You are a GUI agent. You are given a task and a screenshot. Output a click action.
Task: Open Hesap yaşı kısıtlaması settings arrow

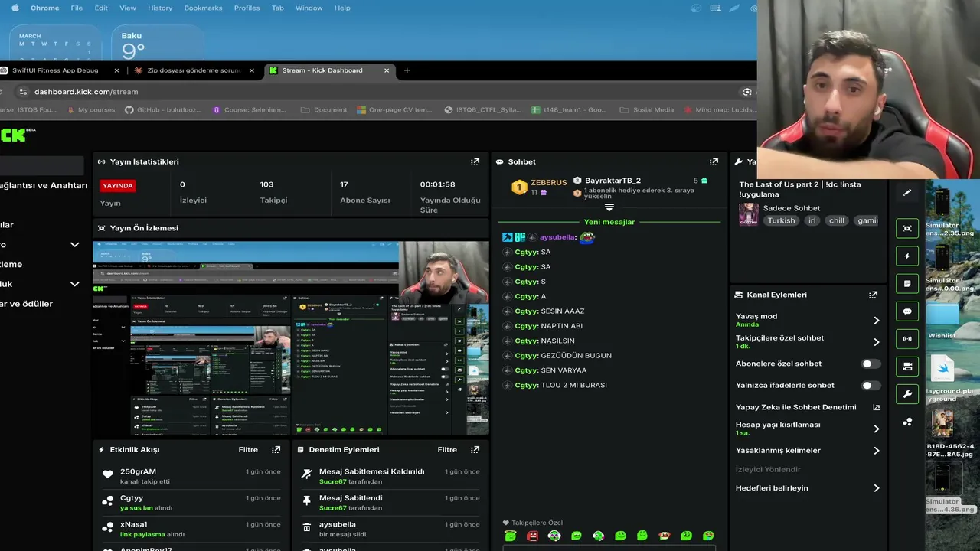(x=877, y=429)
